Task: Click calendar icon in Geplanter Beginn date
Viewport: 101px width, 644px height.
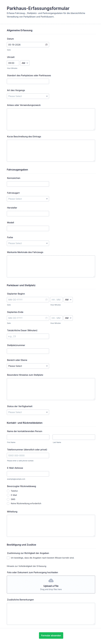Action: (46, 300)
